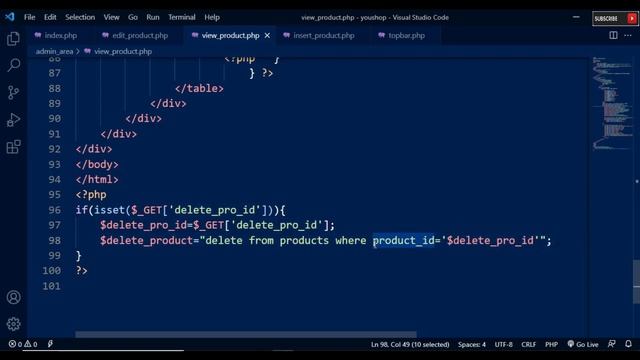The image size is (640, 360).
Task: Click the horizontal scrollbar
Action: (246, 334)
